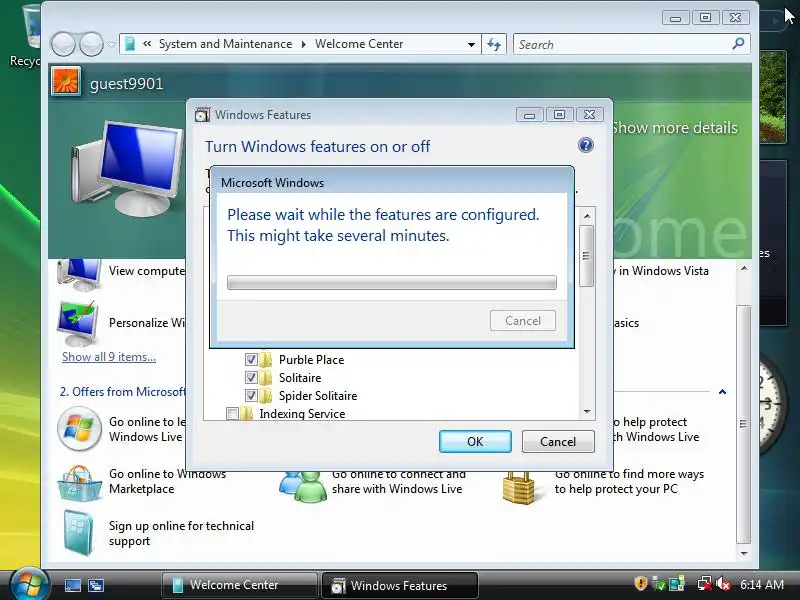Click in the Search input field
800x600 pixels.
click(x=622, y=44)
